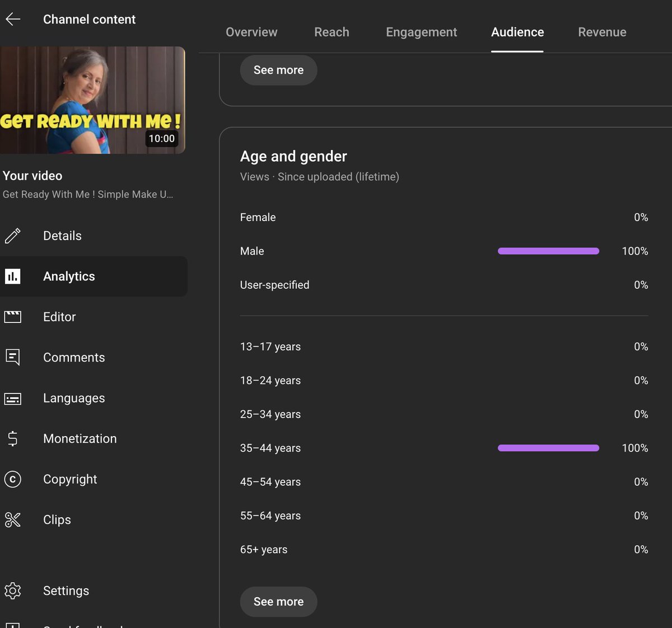
Task: Click the Clips scissors icon
Action: point(12,519)
